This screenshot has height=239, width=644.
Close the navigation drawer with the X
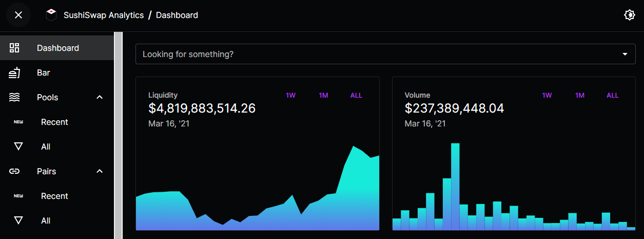[18, 15]
